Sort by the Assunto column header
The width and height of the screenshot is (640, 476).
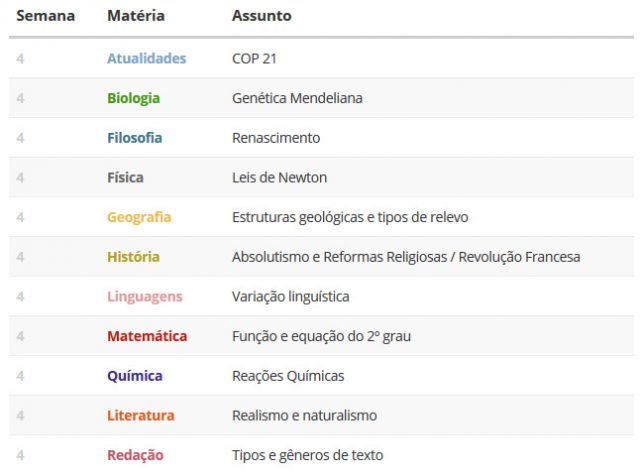[262, 16]
